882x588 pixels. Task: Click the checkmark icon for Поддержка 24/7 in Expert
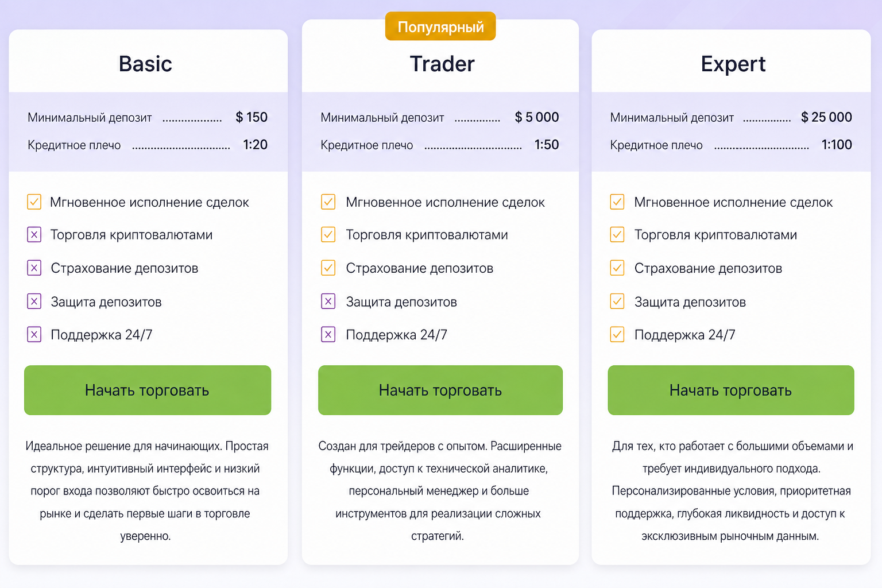pos(617,334)
